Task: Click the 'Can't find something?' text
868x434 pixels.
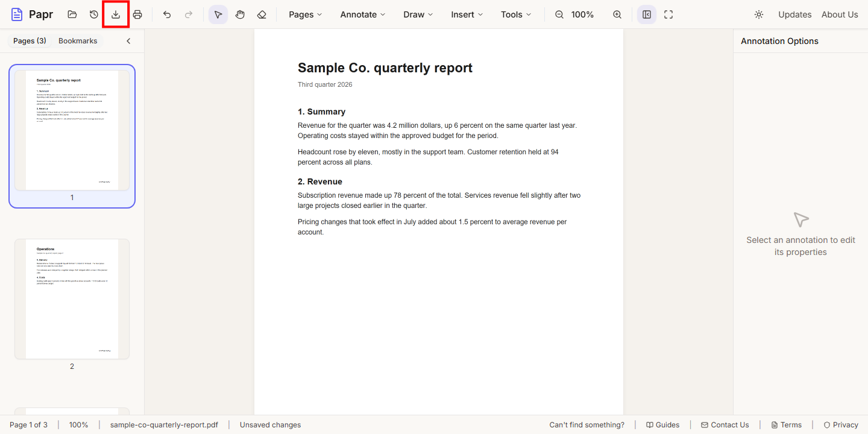Action: tap(587, 425)
